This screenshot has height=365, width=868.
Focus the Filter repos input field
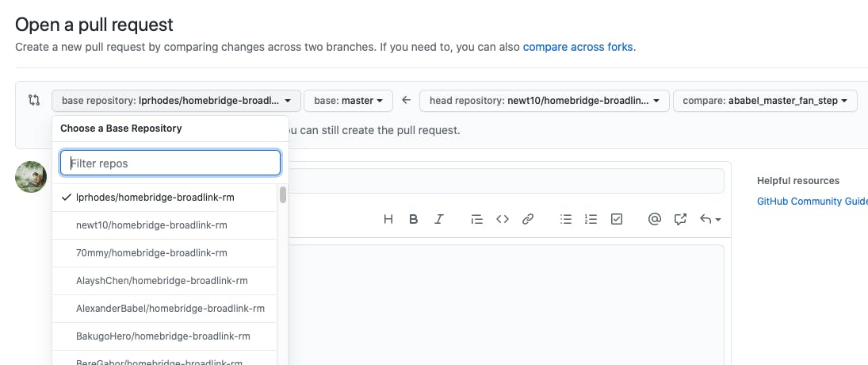(170, 163)
